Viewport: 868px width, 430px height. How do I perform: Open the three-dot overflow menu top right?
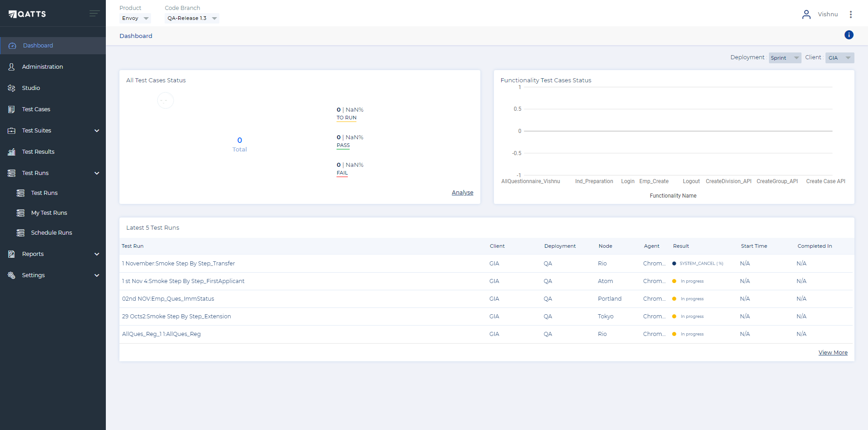pos(851,14)
